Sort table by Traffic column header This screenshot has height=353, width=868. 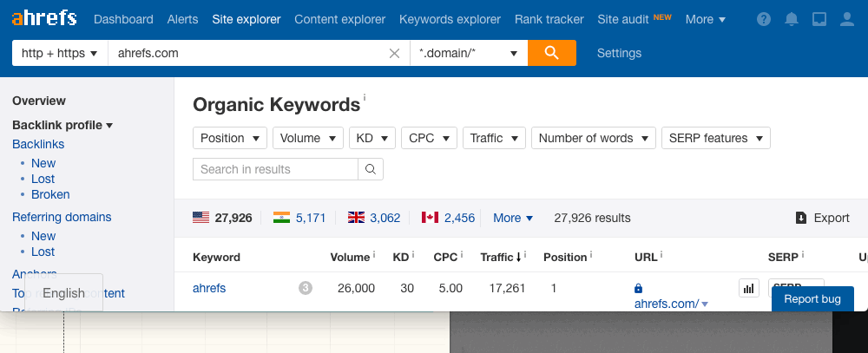click(x=501, y=257)
